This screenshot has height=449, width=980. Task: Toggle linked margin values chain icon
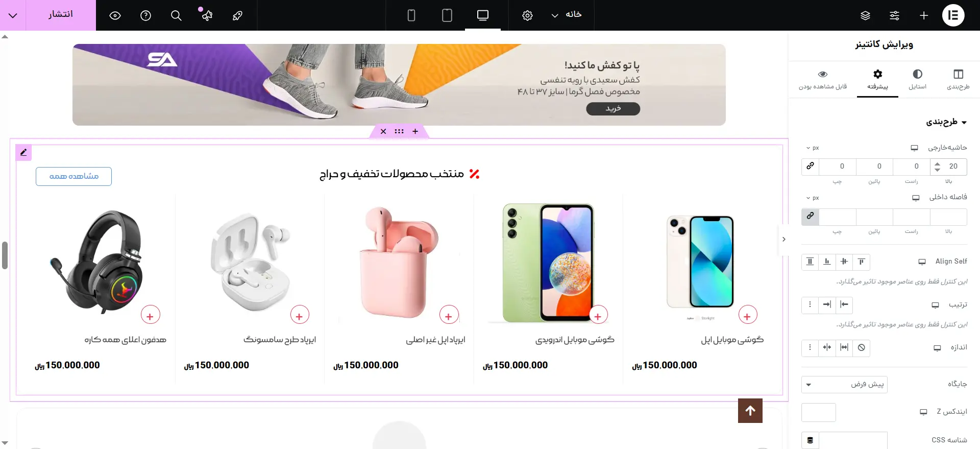point(810,166)
